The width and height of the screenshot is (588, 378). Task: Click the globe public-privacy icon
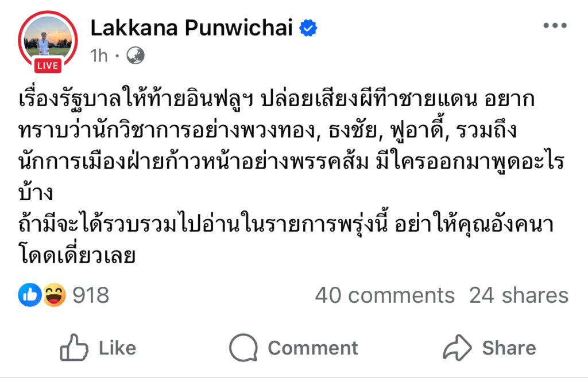coord(135,56)
